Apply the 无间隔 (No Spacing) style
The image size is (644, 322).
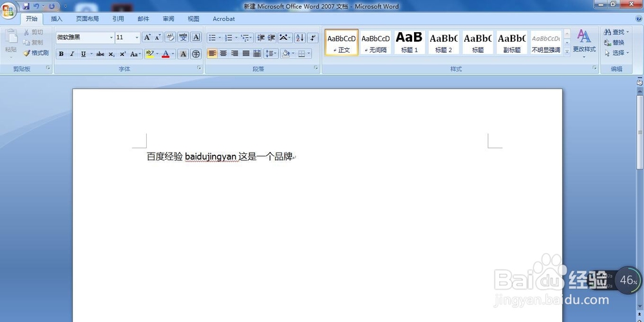coord(375,43)
